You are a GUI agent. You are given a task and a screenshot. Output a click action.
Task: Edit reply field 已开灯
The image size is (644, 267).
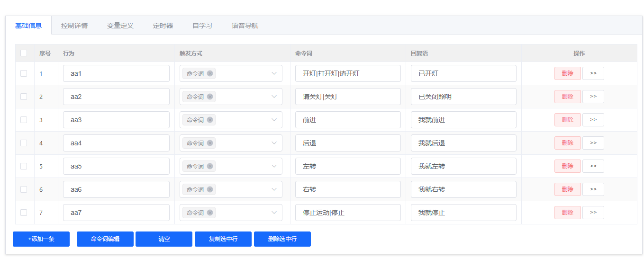pos(463,73)
